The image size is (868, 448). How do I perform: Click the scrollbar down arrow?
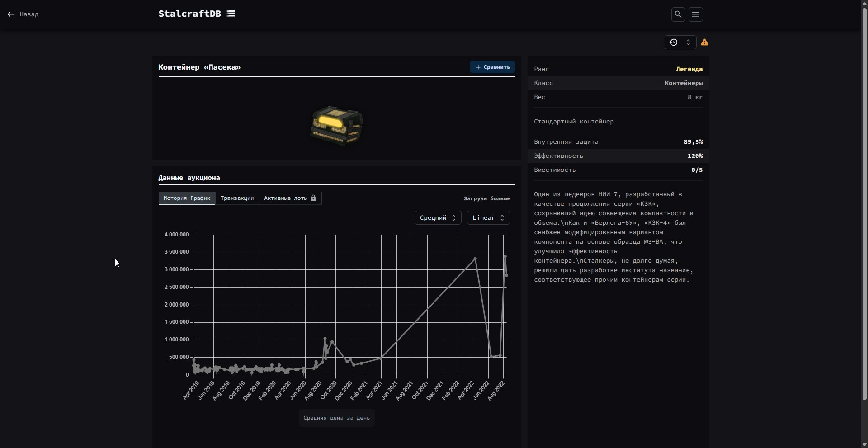pos(864,444)
